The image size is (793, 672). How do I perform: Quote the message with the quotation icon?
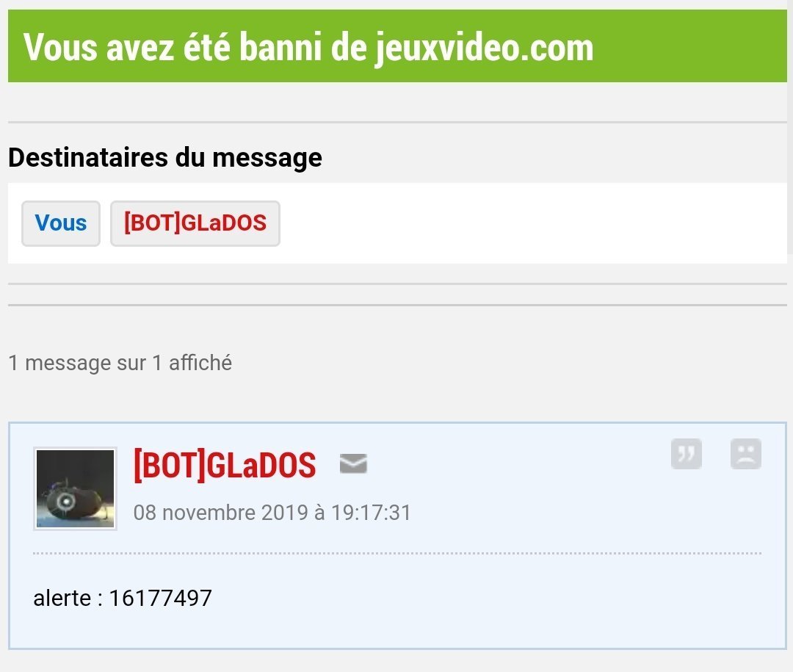click(x=687, y=454)
